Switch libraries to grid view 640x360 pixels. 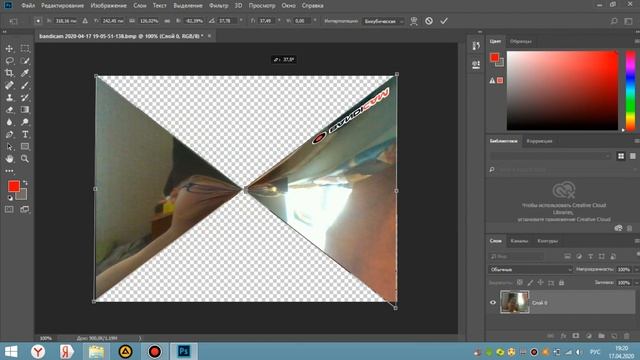coord(621,156)
